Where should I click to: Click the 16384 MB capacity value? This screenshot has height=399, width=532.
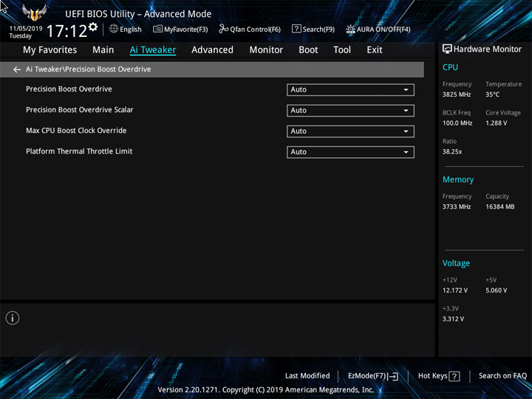pos(499,207)
